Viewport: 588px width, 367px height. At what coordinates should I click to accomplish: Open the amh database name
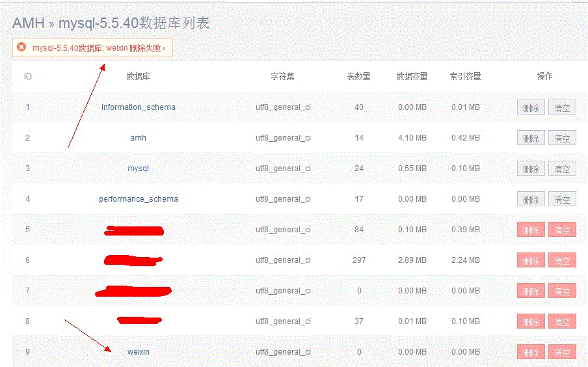pos(138,138)
